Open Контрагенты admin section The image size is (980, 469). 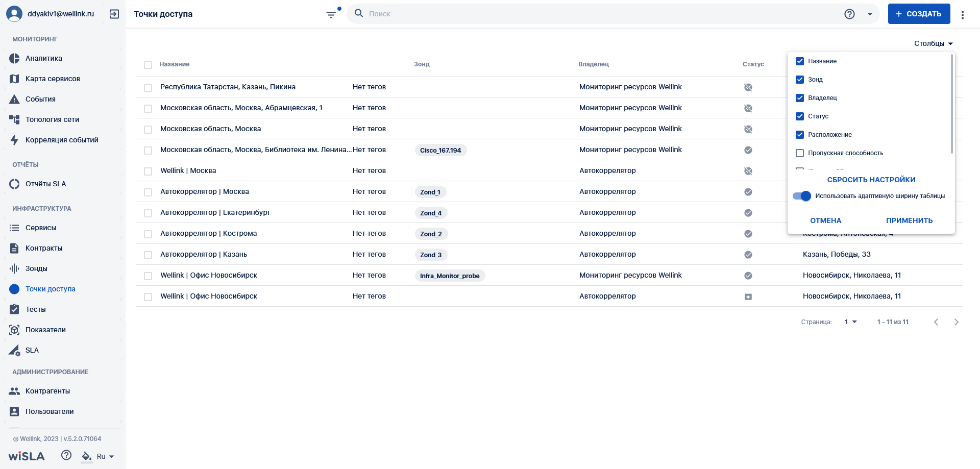click(x=47, y=391)
